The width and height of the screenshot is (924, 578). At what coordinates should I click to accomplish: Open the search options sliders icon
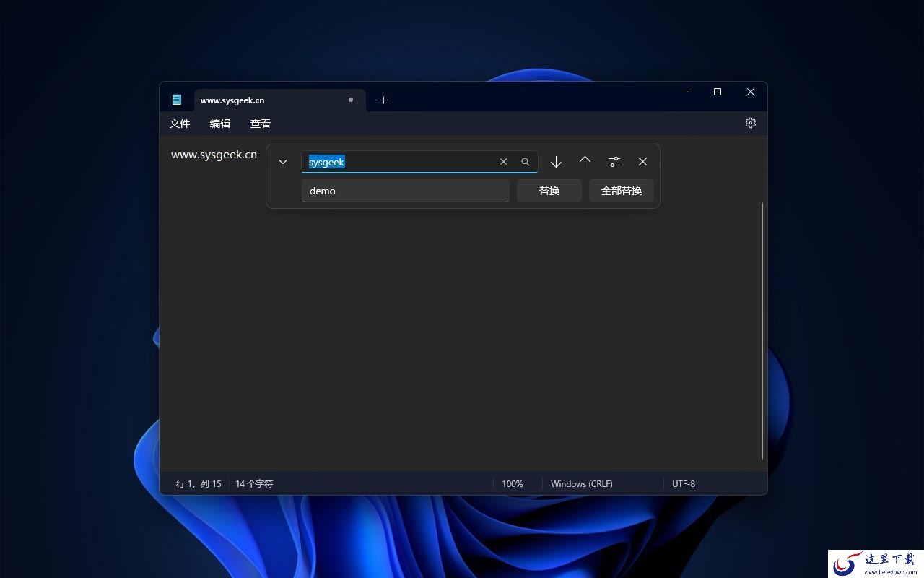tap(614, 162)
